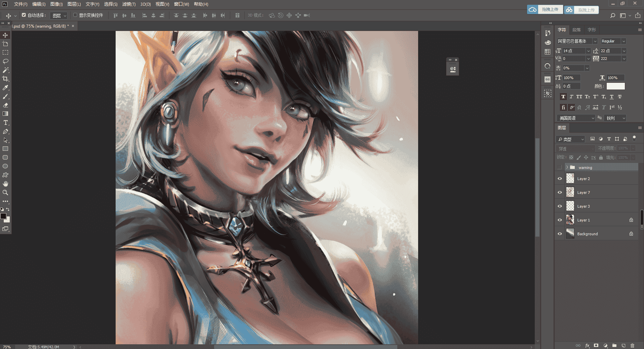Enable the show transform controls checkbox
The height and width of the screenshot is (349, 644).
(x=75, y=15)
